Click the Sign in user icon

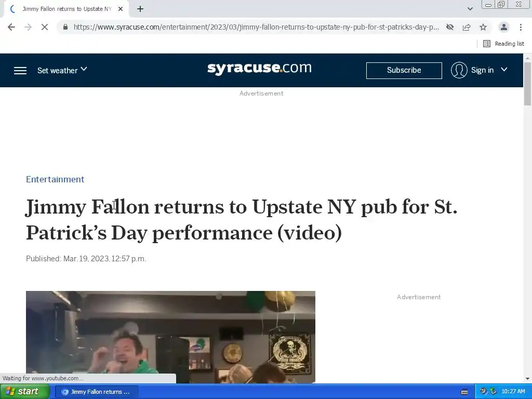(459, 70)
